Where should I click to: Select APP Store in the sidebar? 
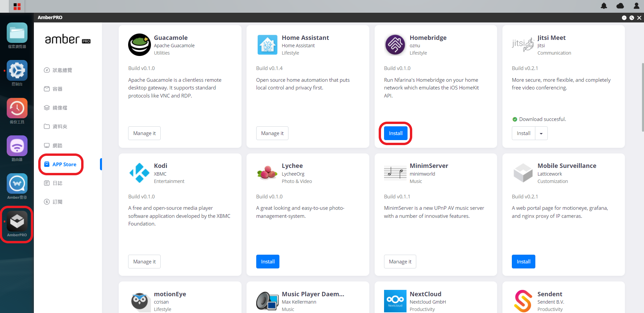pos(61,164)
